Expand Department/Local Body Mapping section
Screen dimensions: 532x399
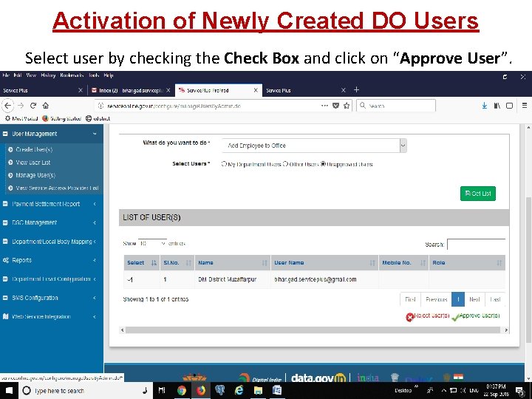tap(52, 242)
